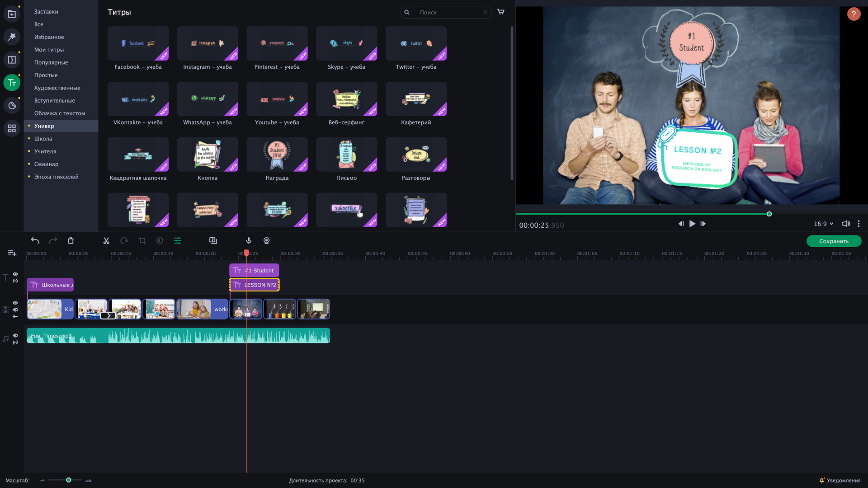This screenshot has height=488, width=868.
Task: Click the Сохранить button
Action: [833, 241]
